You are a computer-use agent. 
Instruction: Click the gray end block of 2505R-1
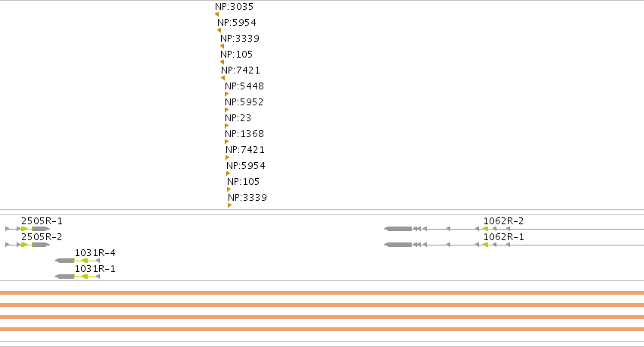(41, 229)
